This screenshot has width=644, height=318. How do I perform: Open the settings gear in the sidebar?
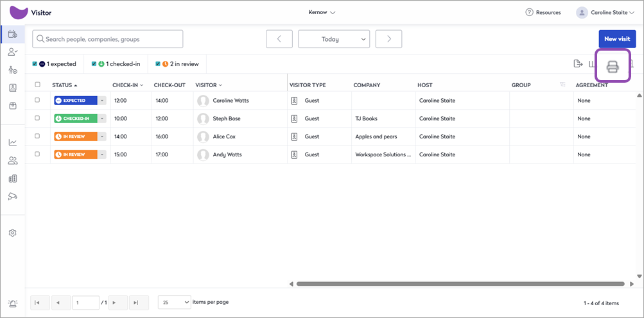pyautogui.click(x=12, y=233)
